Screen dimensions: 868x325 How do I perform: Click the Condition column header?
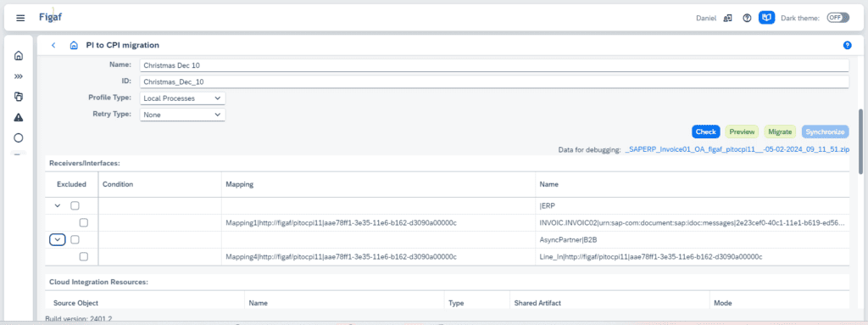tap(160, 184)
